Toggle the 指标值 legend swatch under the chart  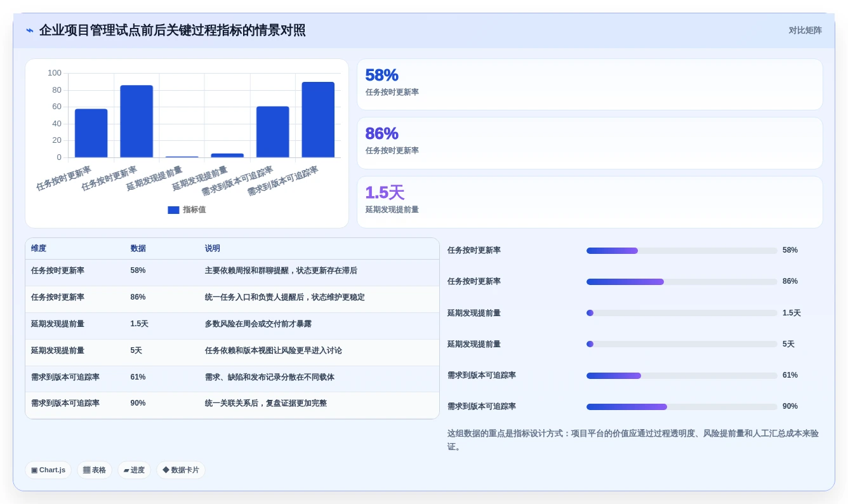(x=173, y=210)
